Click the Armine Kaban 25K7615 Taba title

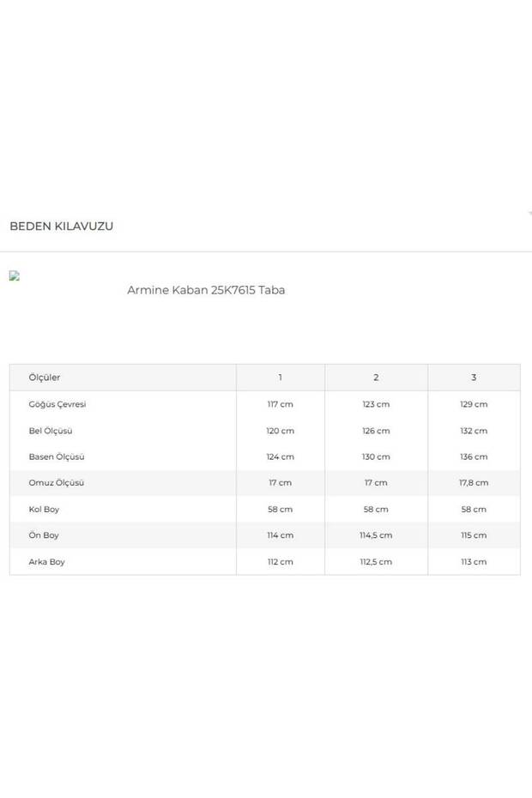coord(206,290)
